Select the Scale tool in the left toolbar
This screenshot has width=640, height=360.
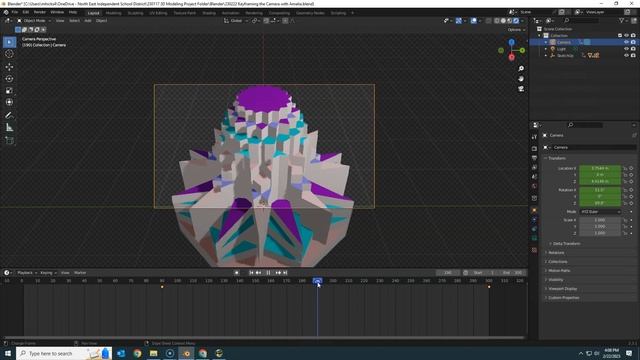[9, 91]
